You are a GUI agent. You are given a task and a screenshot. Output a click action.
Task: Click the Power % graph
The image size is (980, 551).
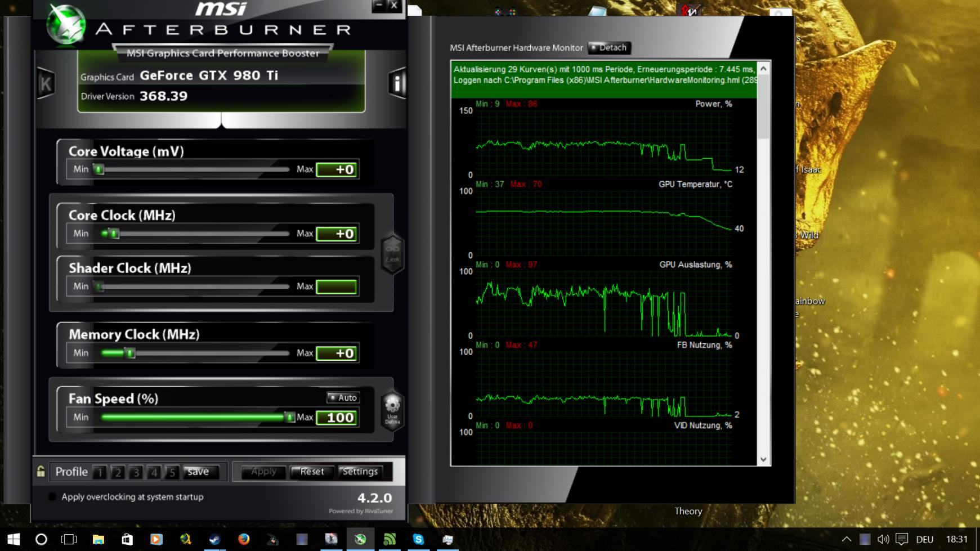[x=603, y=142]
